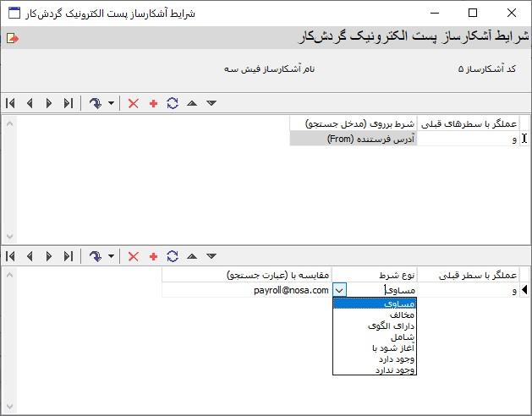
Task: Collapse the نوع شرط combo box arrow
Action: pyautogui.click(x=340, y=290)
